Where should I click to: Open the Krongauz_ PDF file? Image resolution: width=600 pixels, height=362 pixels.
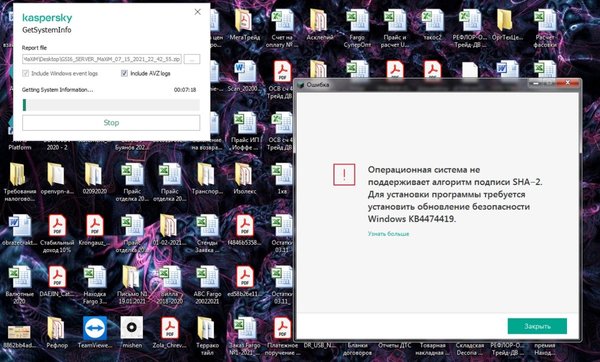click(x=95, y=226)
